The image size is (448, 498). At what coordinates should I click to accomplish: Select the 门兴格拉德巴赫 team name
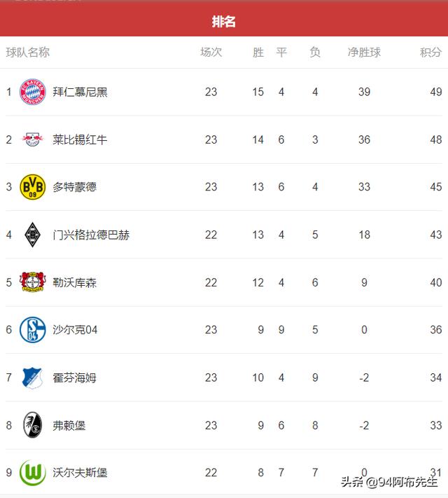(x=91, y=235)
